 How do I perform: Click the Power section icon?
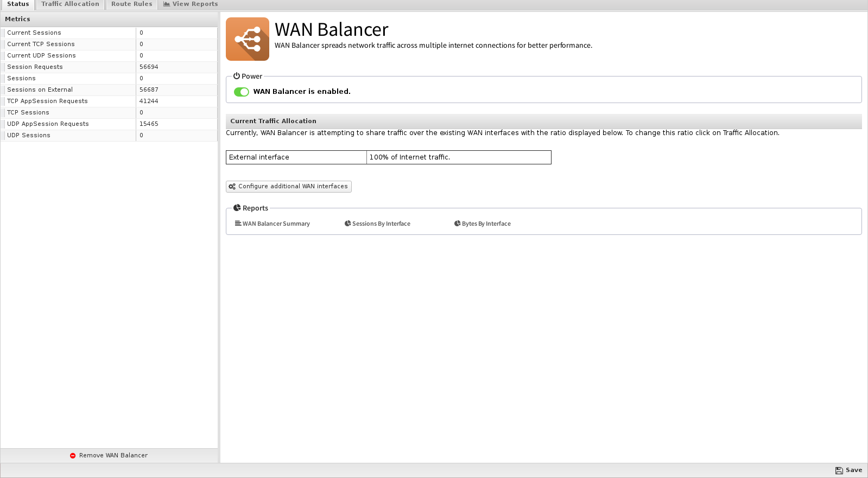point(237,76)
